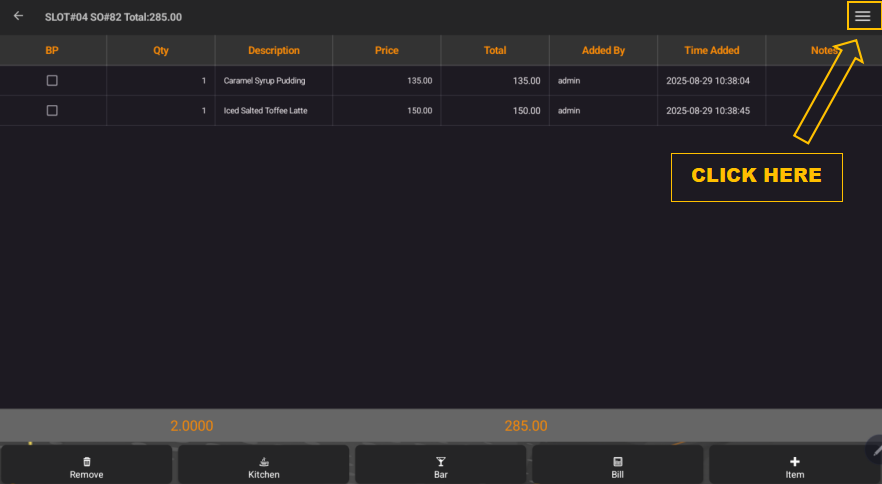Check the BP box for Caramel Syrup Pudding
This screenshot has height=484, width=882.
pos(53,81)
